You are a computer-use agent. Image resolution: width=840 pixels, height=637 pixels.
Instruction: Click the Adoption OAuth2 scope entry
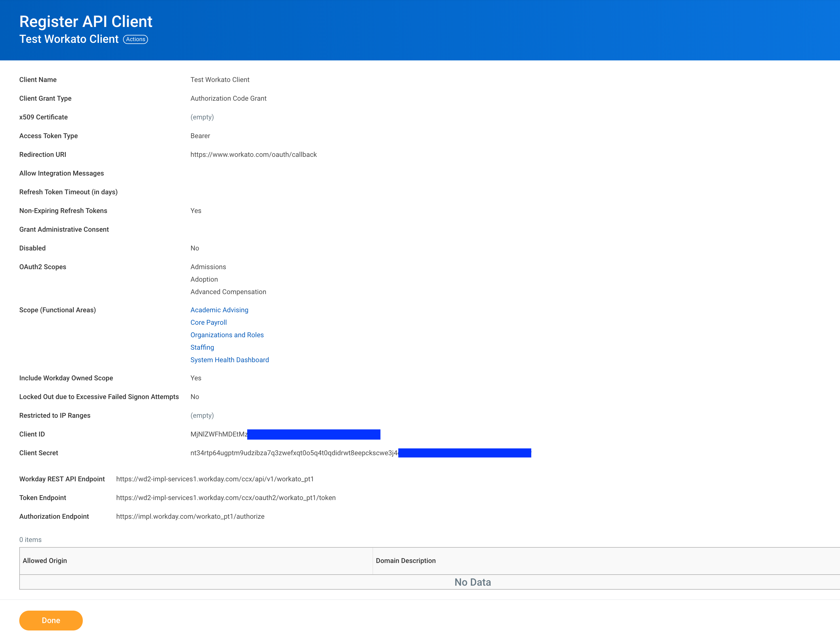coord(204,280)
